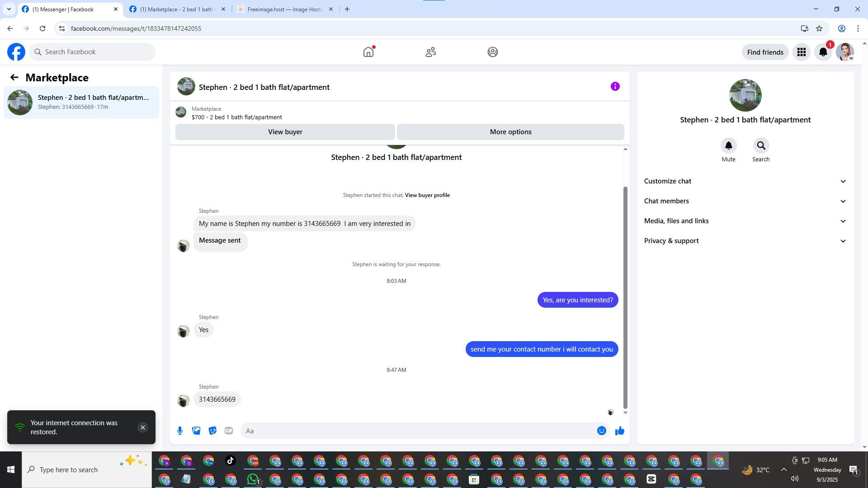Open a new browser tab

point(347,9)
